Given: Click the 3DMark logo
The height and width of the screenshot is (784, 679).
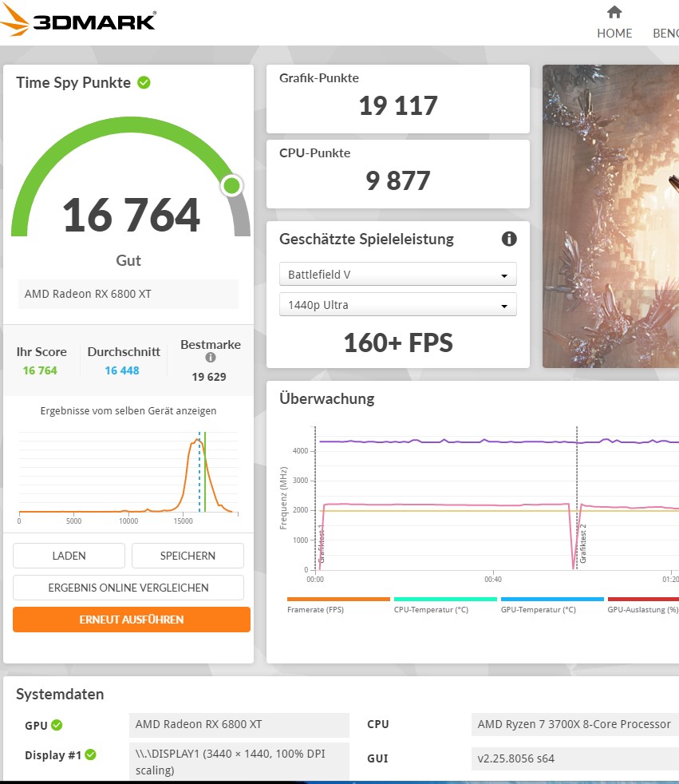Looking at the screenshot, I should pyautogui.click(x=78, y=21).
